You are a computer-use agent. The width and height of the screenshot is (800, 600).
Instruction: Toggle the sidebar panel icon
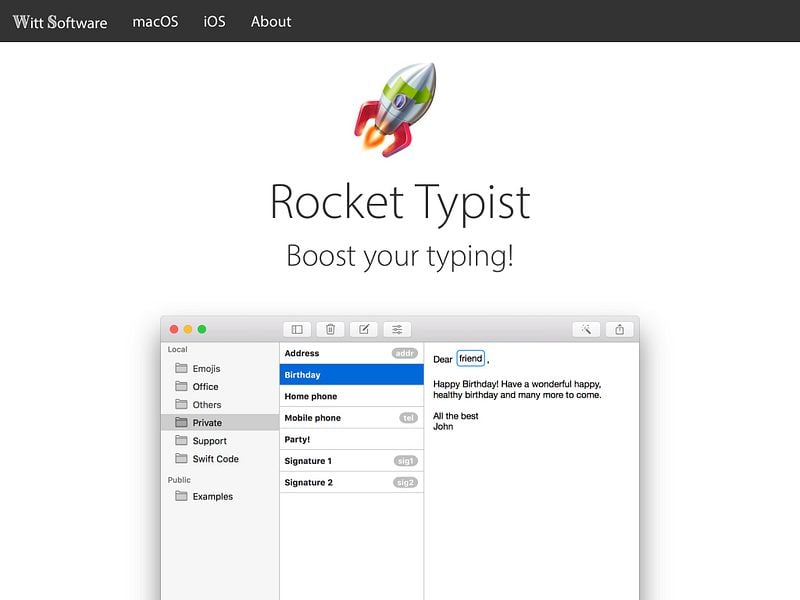[297, 330]
